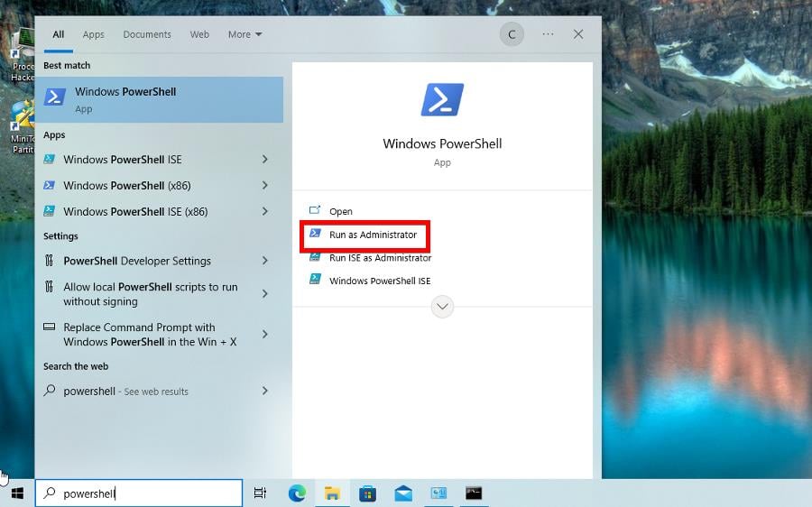Click Open in the preview pane
812x507 pixels.
click(341, 211)
